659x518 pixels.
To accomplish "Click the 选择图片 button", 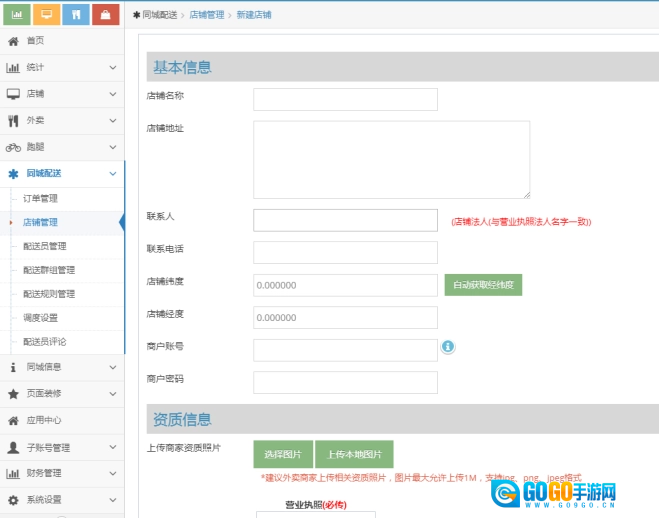I will pos(283,454).
